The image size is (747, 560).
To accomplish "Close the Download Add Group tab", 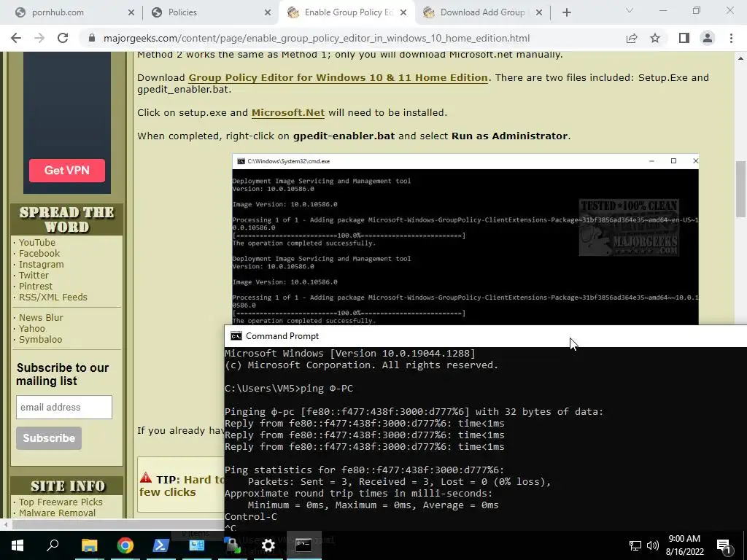I will (539, 12).
